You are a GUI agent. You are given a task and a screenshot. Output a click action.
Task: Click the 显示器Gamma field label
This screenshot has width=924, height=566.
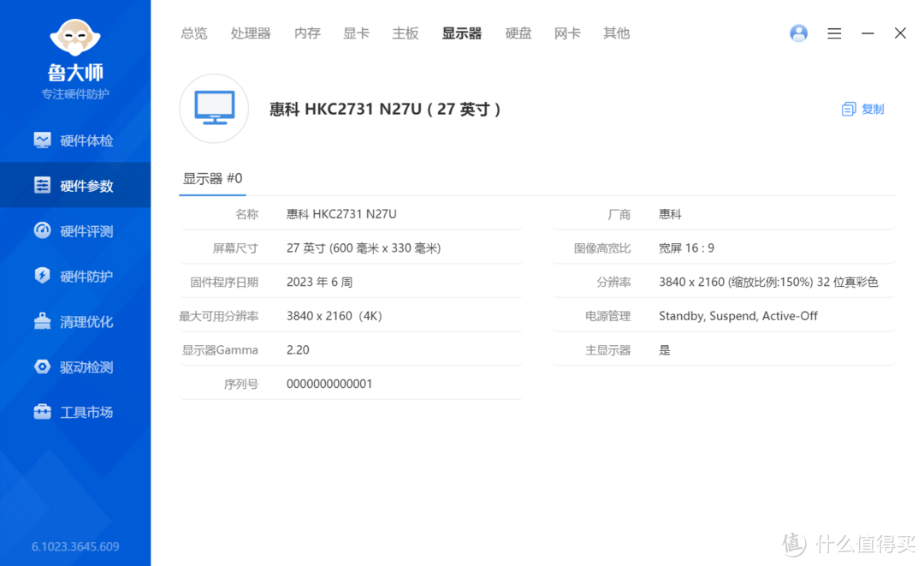[220, 349]
